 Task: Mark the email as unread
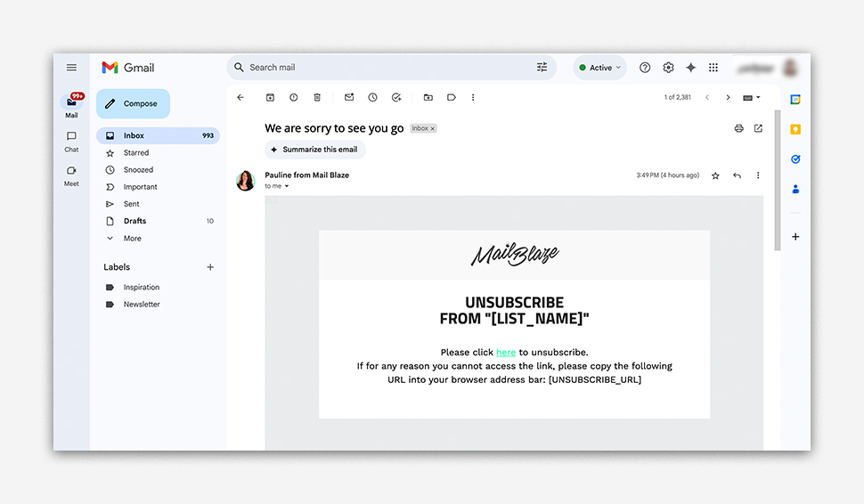click(349, 97)
